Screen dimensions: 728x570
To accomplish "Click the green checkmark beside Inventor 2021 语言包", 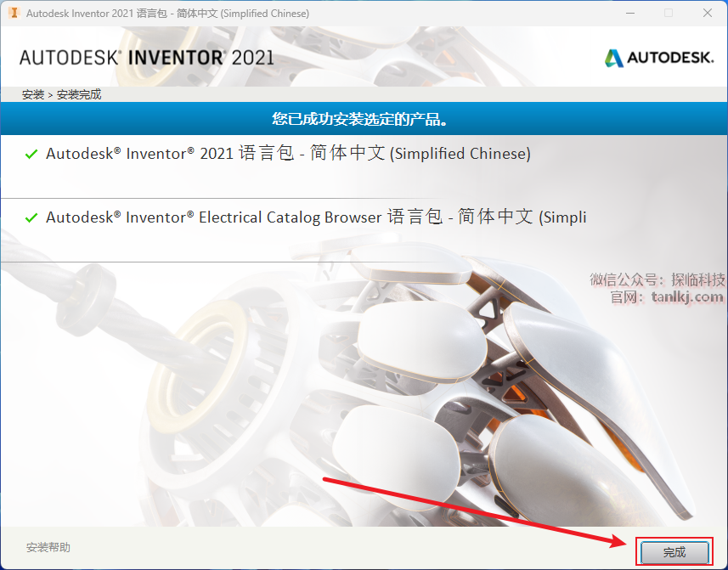I will click(x=31, y=154).
